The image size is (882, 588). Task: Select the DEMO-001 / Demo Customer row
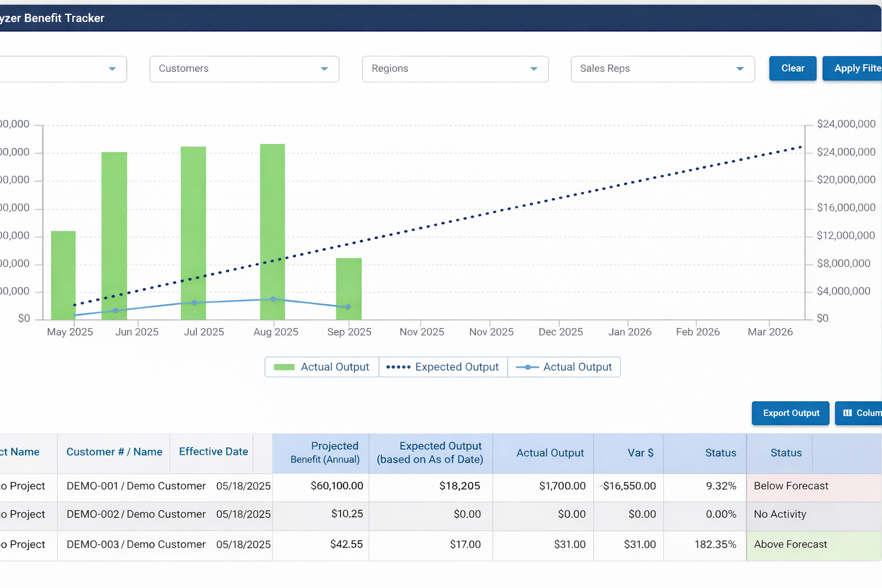[136, 486]
